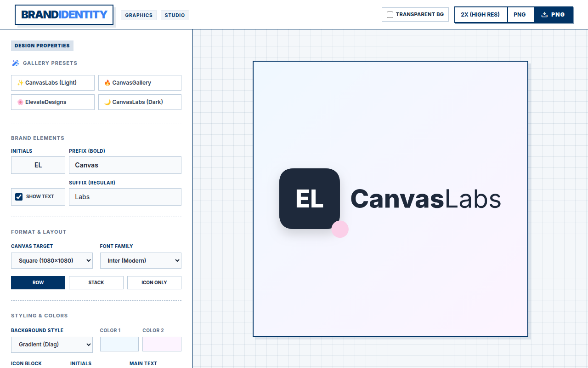Apply the flower ElevateDesigns preset
Viewport: 588px width, 368px height.
pos(53,102)
